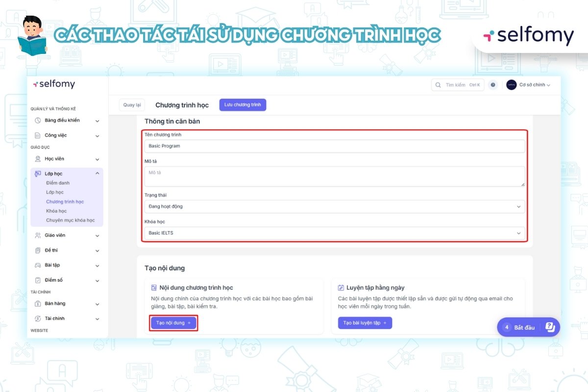Open the Cơ sở chính account dropdown
This screenshot has width=588, height=392.
(x=528, y=85)
